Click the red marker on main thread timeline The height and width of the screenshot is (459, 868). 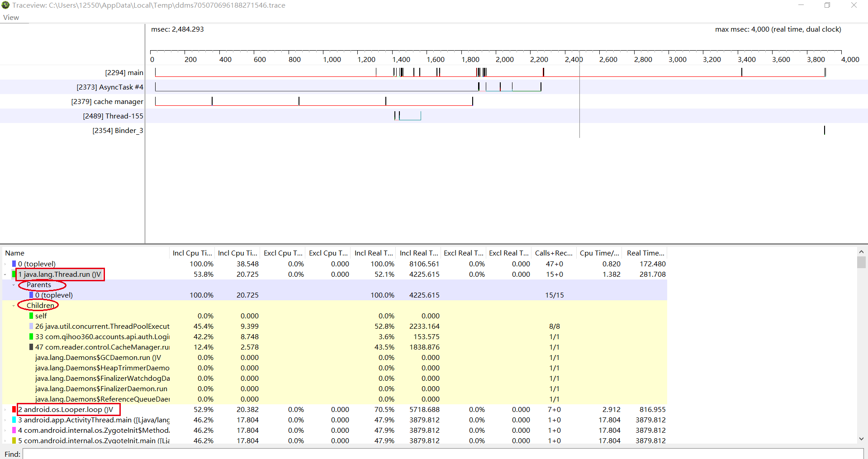(543, 72)
